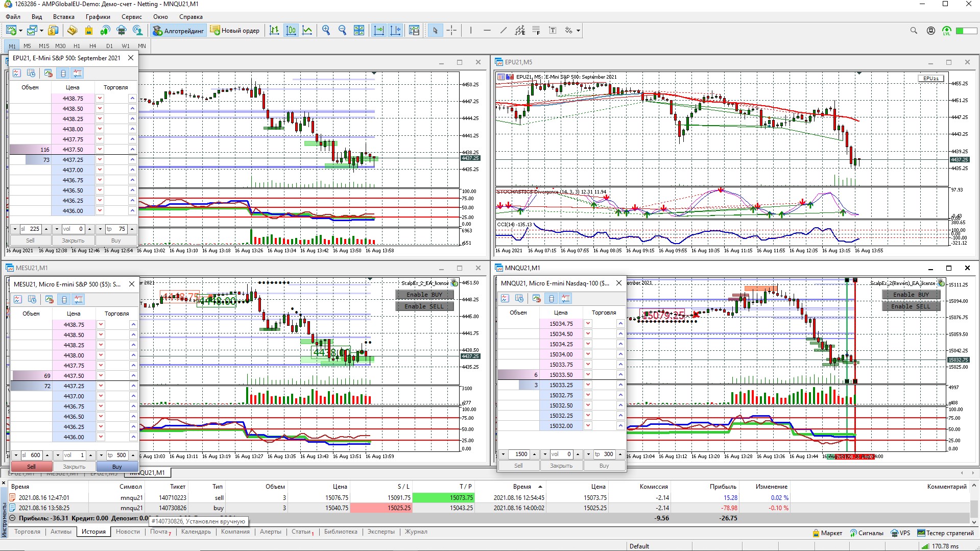Select the text label tool
The width and height of the screenshot is (980, 551).
(553, 31)
